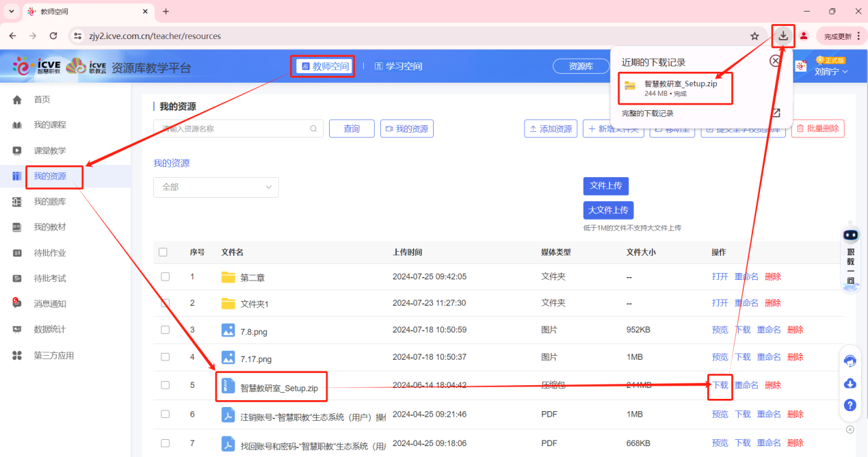The image size is (868, 457).
Task: Select the checkbox for 智慧教研室_Setup.zip
Action: pos(165,385)
